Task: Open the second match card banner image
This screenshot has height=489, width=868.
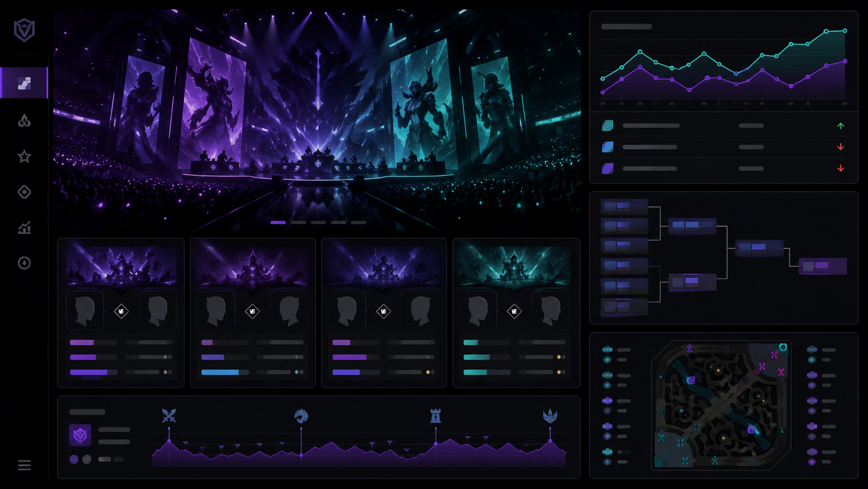Action: click(x=253, y=266)
